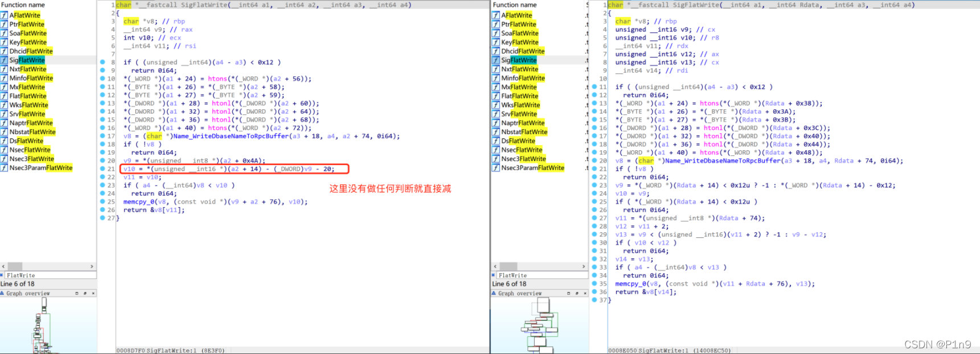Click 'return &v8[v14];' in right pseudocode
The image size is (980, 354).
646,292
